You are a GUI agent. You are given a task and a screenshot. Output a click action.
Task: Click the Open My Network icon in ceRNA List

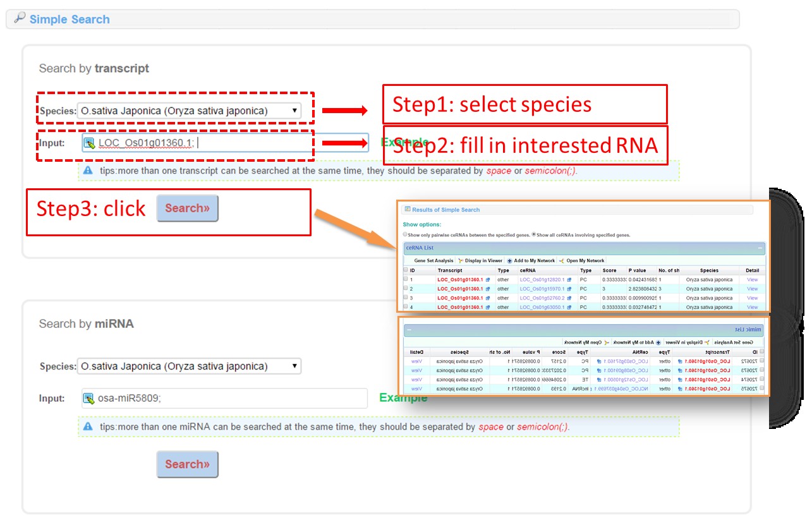561,260
